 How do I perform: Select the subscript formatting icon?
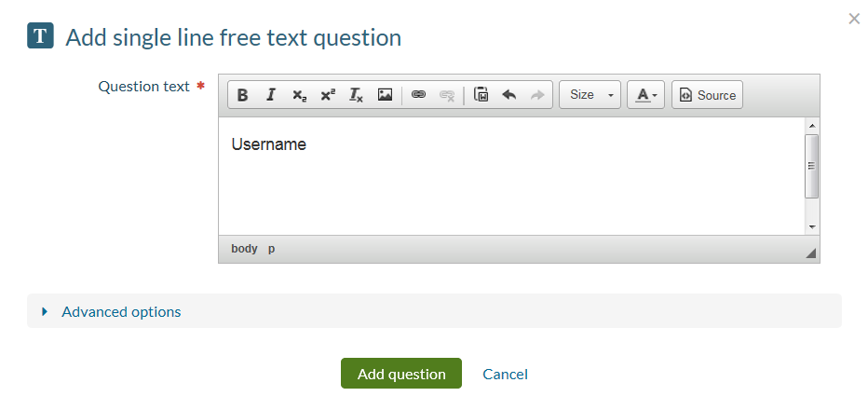point(300,95)
